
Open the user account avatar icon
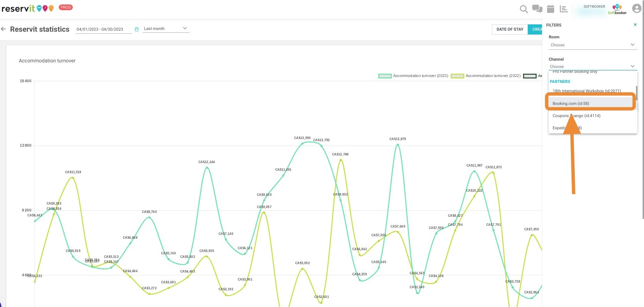[637, 8]
